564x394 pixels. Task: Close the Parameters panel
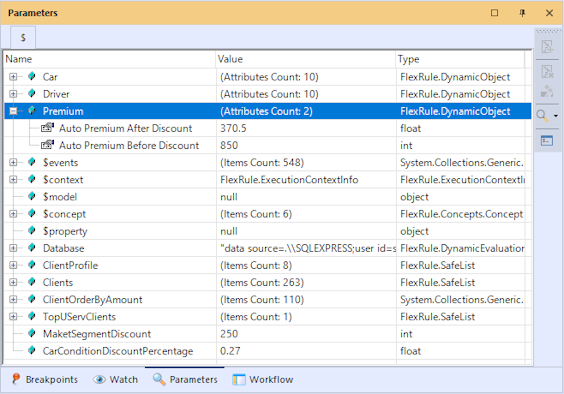549,13
